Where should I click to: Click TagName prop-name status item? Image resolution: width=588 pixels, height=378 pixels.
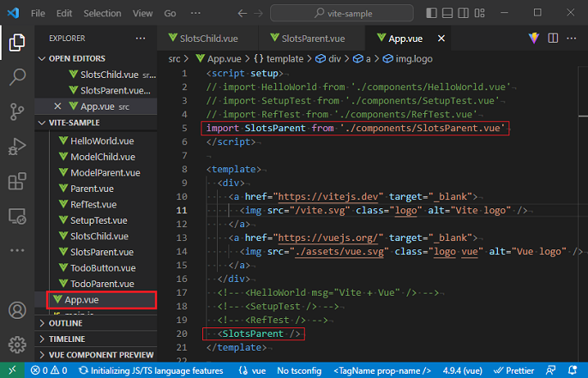coord(382,370)
